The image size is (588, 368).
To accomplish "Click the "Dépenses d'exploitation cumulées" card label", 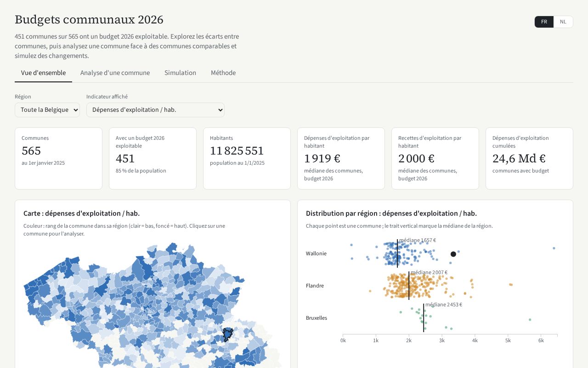I will click(x=520, y=142).
